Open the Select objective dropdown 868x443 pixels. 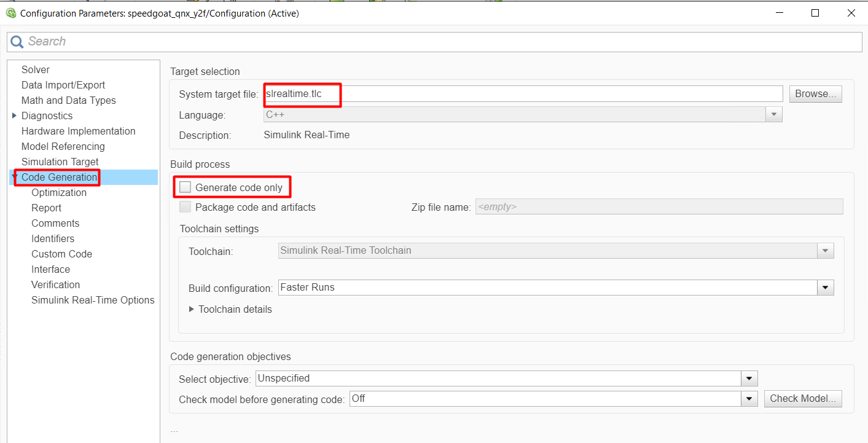[749, 378]
